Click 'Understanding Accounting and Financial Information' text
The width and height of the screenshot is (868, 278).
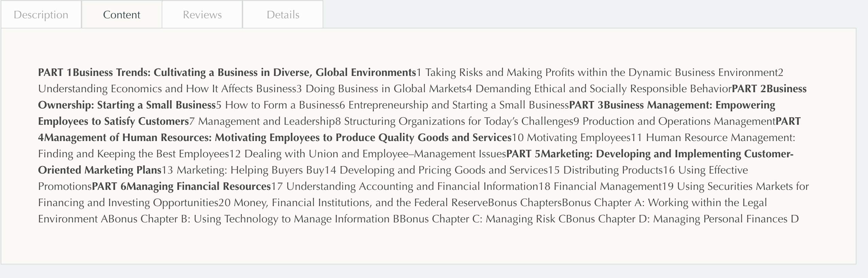412,186
